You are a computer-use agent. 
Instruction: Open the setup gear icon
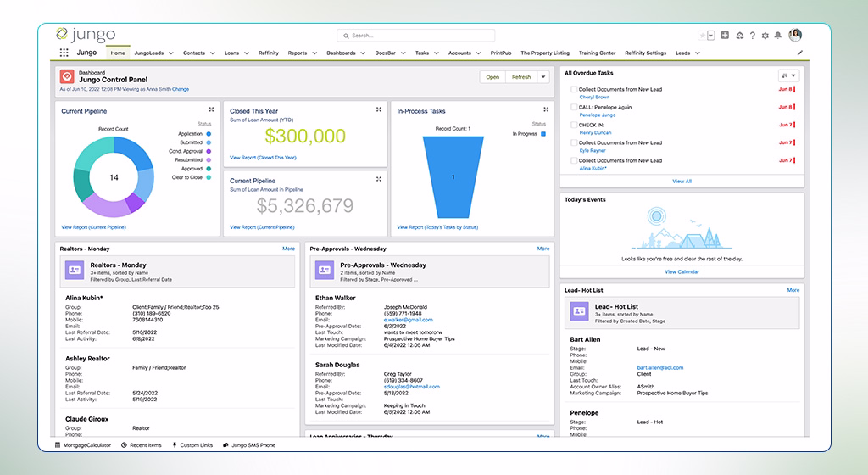(x=765, y=36)
